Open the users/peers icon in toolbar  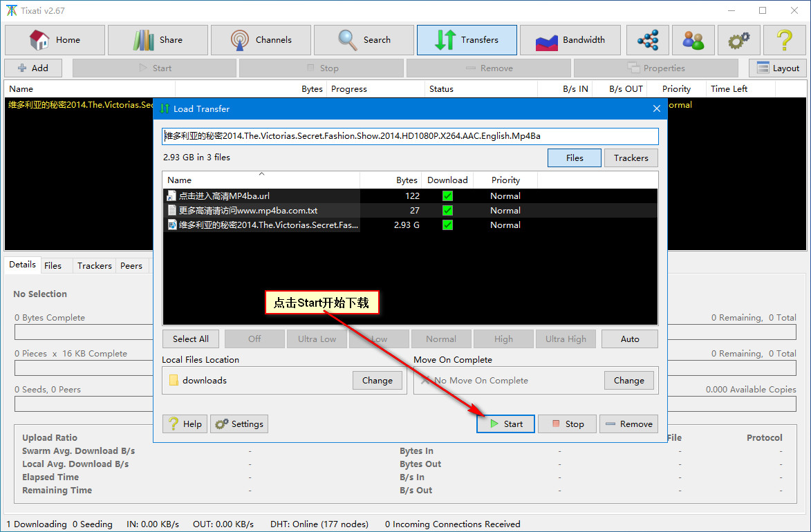693,40
